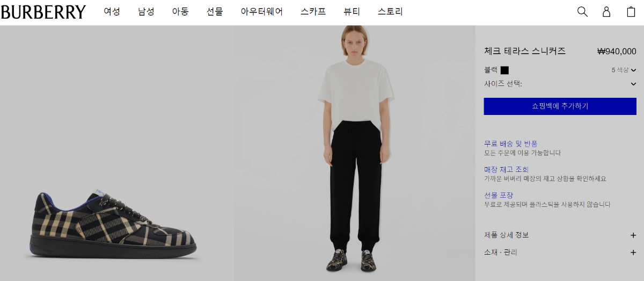
Task: Click plus icon beside 제품 상세 정보
Action: (633, 235)
